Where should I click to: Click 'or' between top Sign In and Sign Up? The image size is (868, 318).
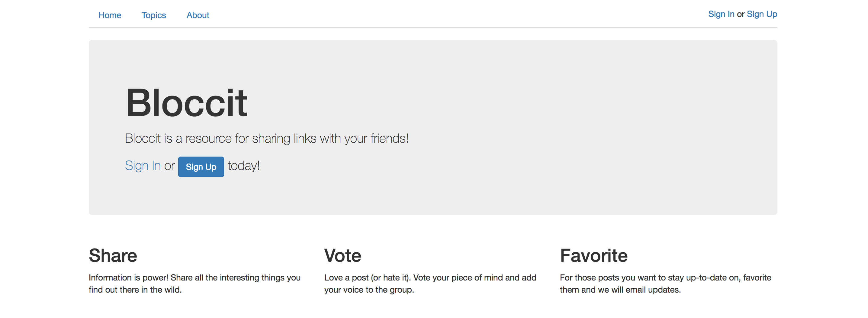741,15
